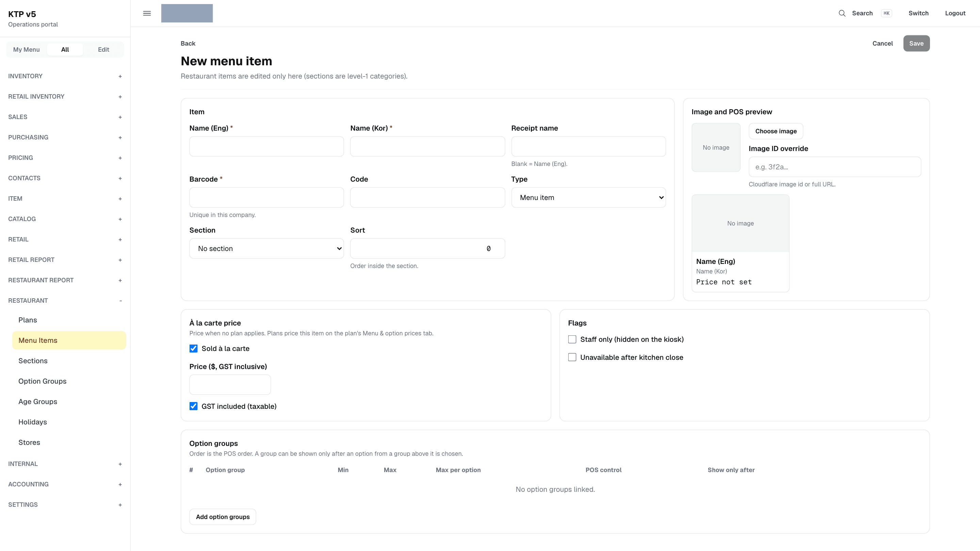
Task: Open Holidays in sidebar
Action: (x=69, y=422)
